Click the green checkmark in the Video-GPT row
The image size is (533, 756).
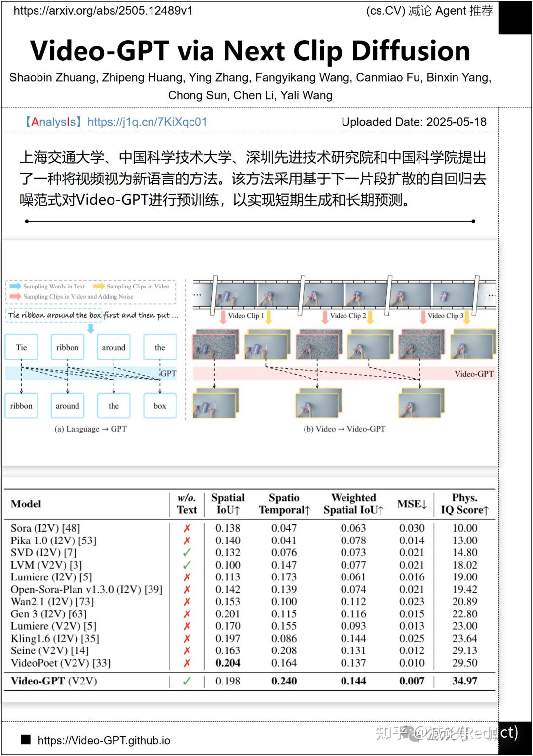pyautogui.click(x=187, y=681)
